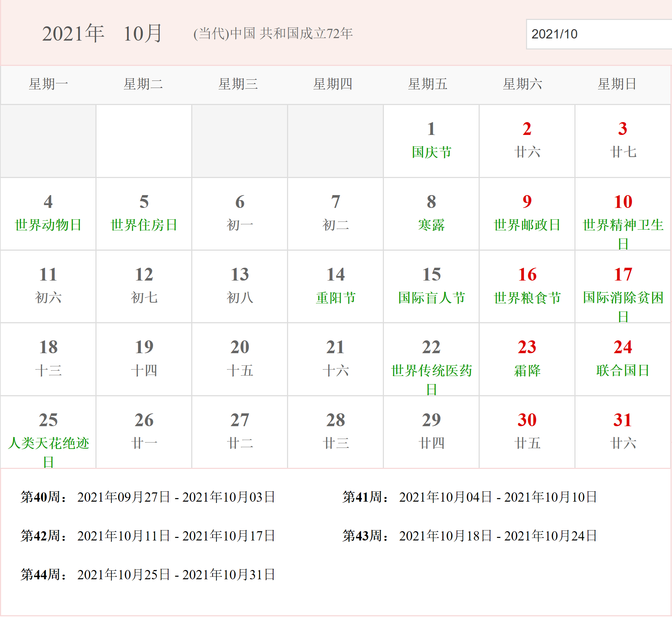Select October 16 世界粮食节 cell
672x617 pixels.
click(527, 287)
